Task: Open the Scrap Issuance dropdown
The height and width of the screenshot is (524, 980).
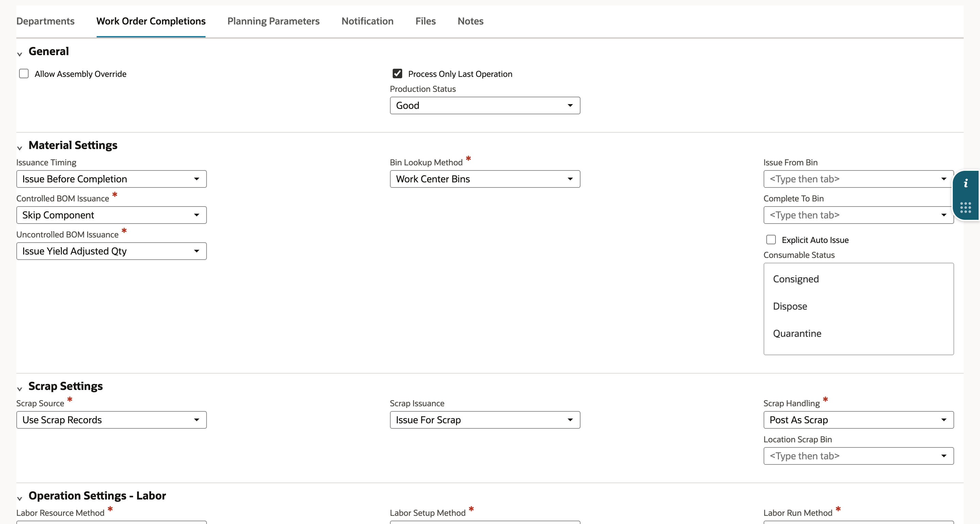Action: tap(485, 420)
